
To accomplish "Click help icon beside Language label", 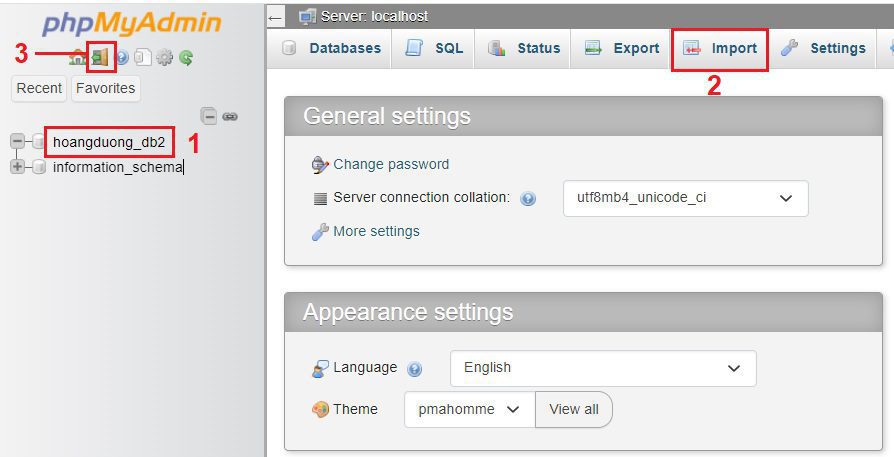I will (x=415, y=369).
